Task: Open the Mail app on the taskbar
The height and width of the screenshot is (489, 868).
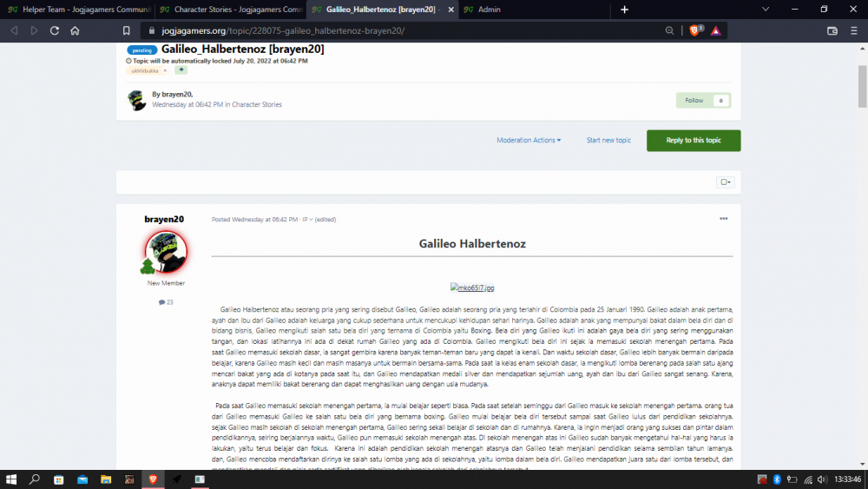Action: [82, 479]
